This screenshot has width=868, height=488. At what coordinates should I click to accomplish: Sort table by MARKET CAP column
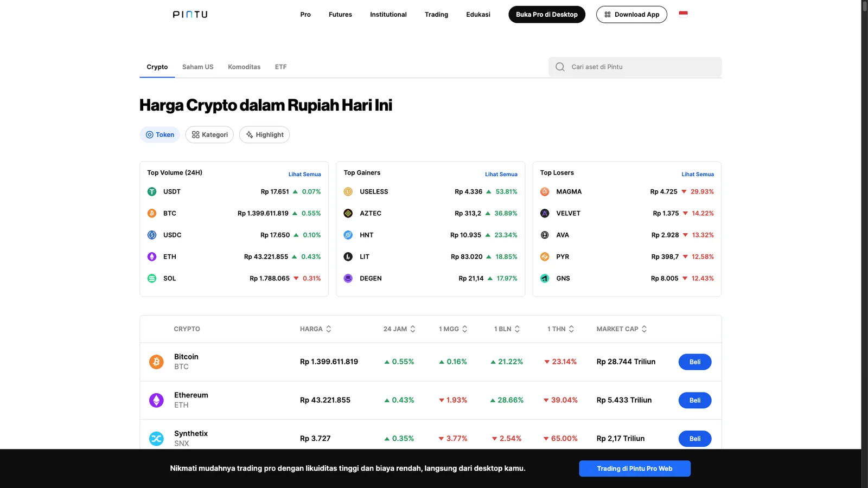click(x=622, y=329)
